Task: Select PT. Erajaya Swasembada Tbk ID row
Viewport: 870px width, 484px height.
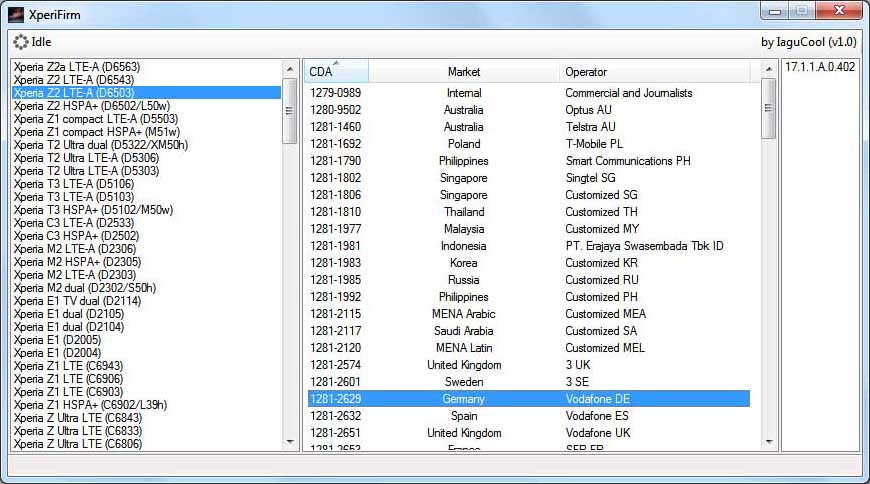Action: click(529, 246)
